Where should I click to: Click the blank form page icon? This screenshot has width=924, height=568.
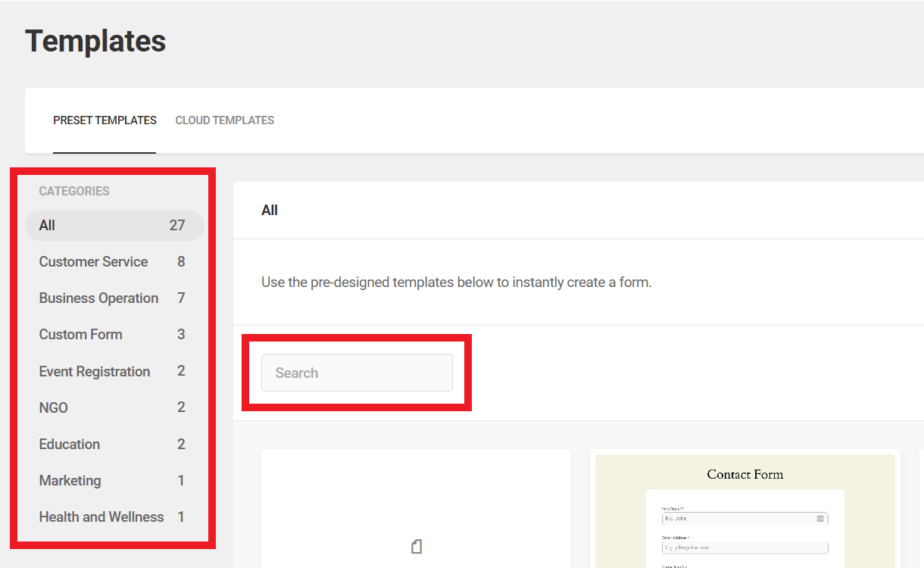pos(417,547)
